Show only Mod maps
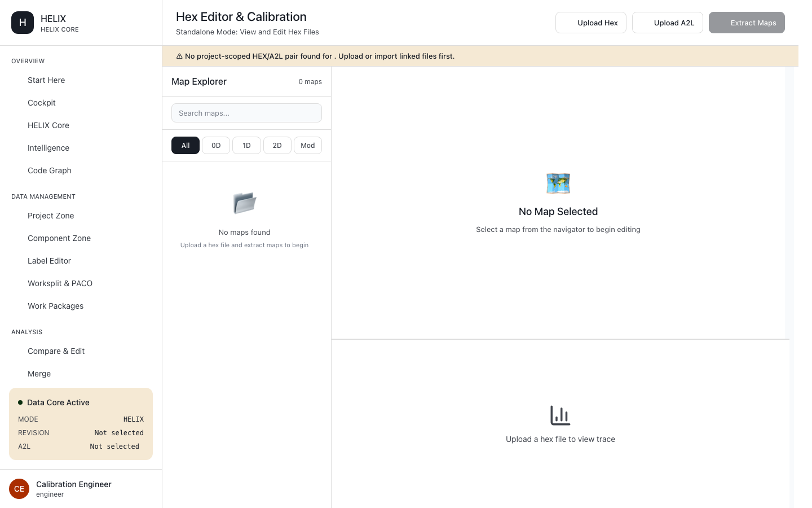The image size is (812, 508). tap(308, 145)
